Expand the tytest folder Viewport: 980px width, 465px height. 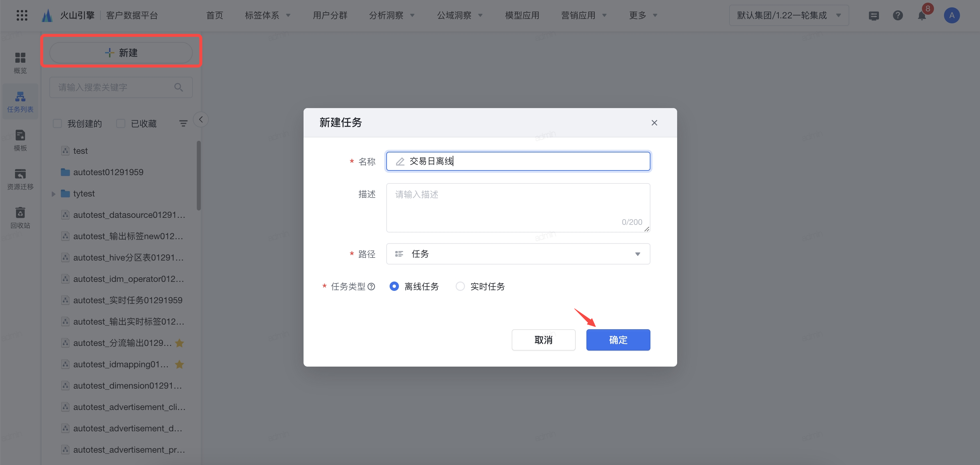point(54,194)
